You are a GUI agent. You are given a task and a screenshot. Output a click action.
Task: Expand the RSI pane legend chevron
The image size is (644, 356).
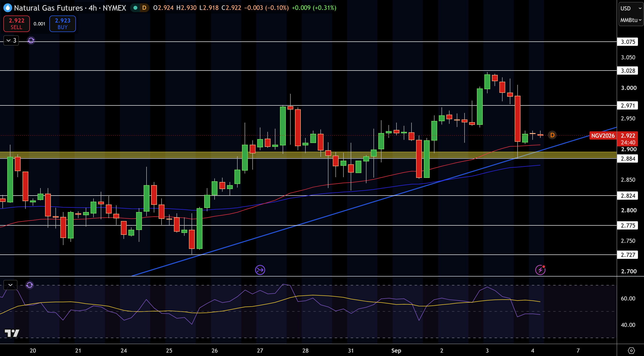(x=10, y=285)
